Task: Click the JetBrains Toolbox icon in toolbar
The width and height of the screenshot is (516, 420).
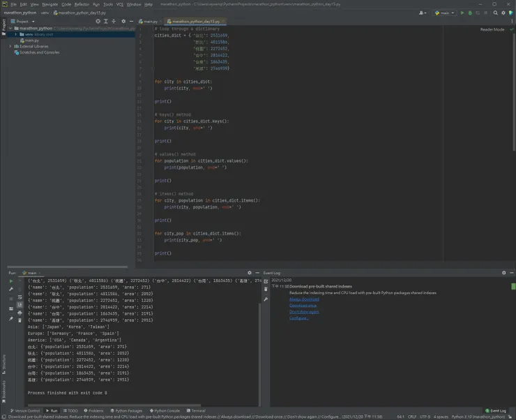Action: (511, 13)
